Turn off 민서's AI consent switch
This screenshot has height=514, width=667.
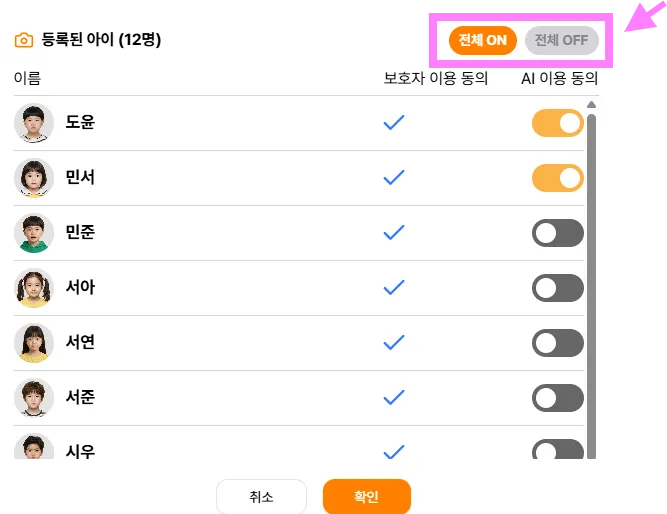click(558, 178)
